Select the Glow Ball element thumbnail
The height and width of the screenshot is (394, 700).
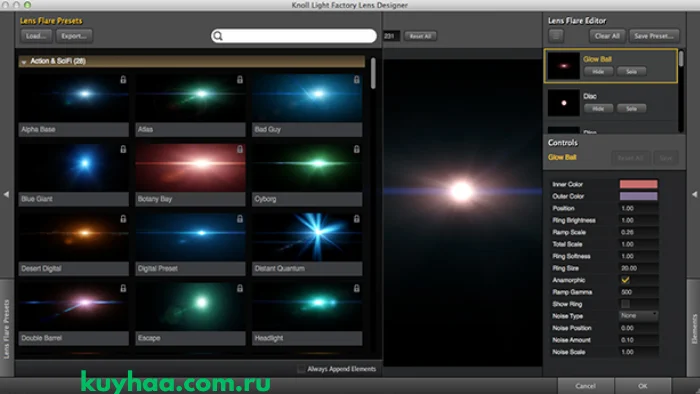[x=563, y=66]
